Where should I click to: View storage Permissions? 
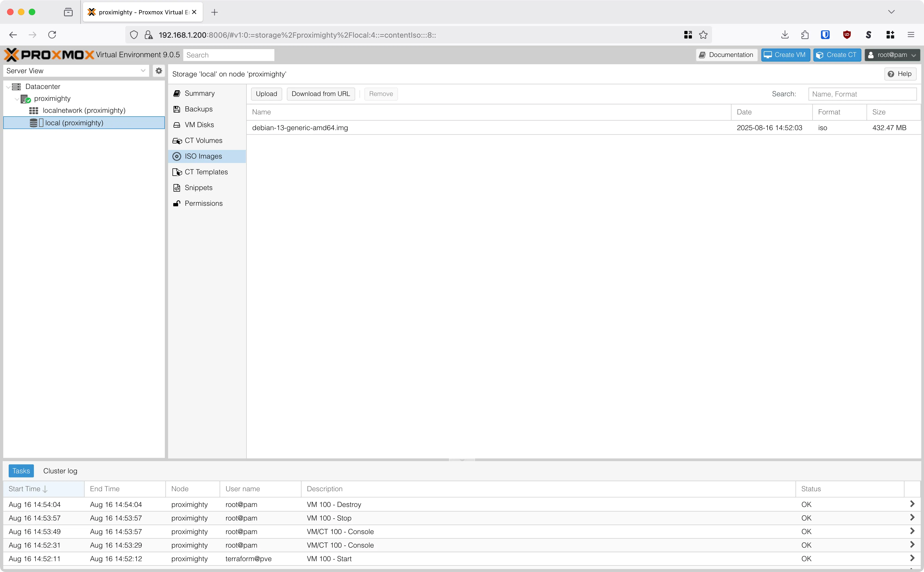[204, 203]
